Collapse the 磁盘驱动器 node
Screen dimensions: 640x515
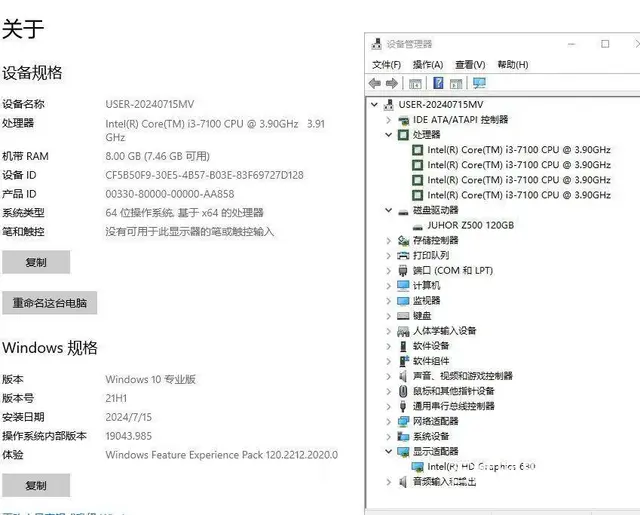coord(389,211)
